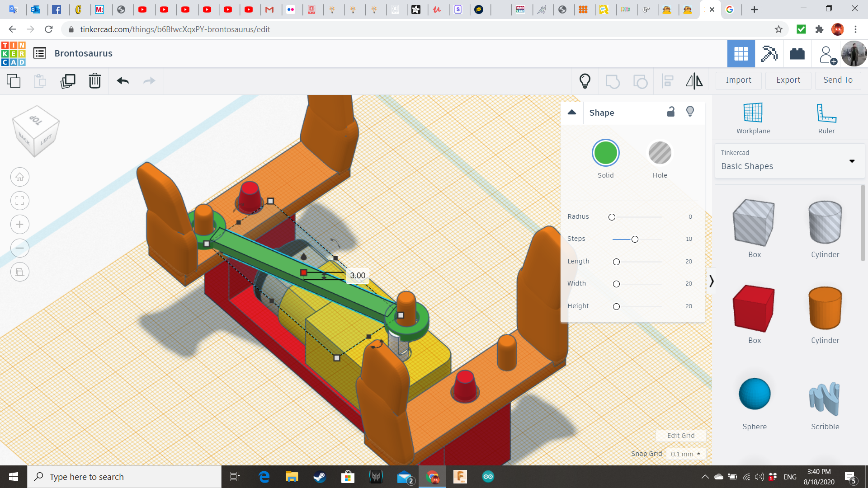Image resolution: width=868 pixels, height=488 pixels.
Task: Click the Home view icon
Action: (x=19, y=177)
